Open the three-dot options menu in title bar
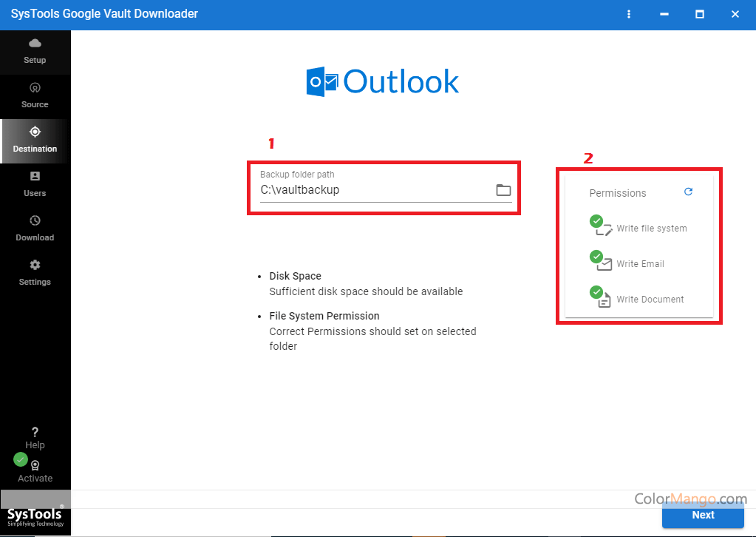 (x=629, y=14)
